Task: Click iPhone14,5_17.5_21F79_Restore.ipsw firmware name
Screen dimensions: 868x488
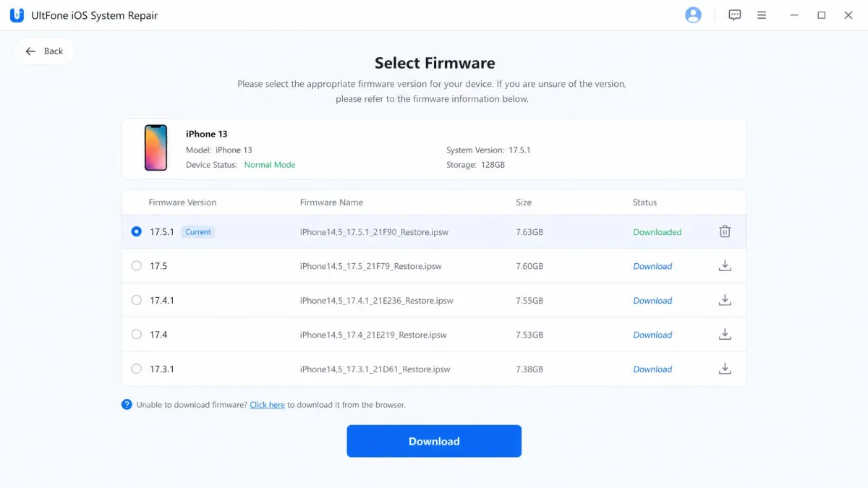Action: coord(370,266)
